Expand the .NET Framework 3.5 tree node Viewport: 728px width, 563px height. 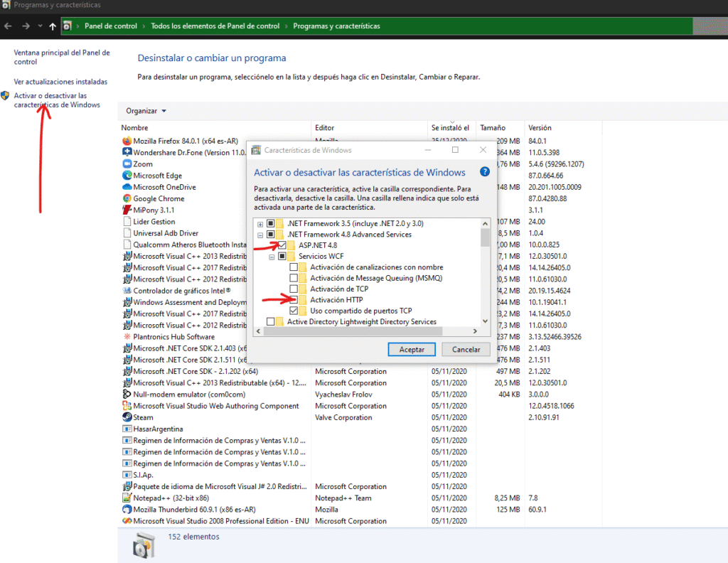(x=260, y=224)
